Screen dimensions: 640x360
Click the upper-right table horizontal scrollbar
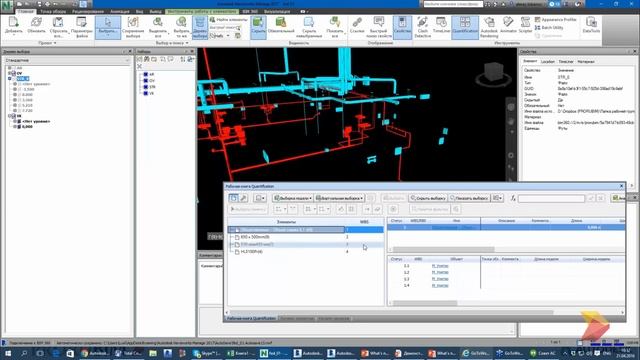coord(443,249)
